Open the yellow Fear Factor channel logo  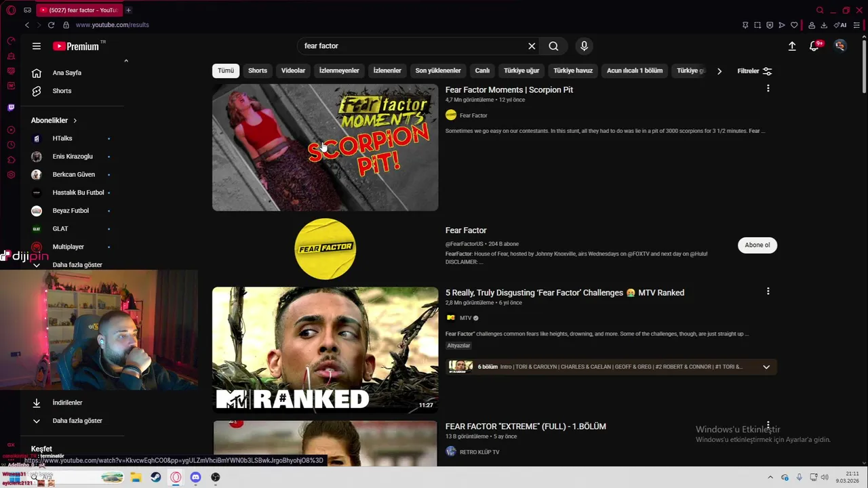325,249
